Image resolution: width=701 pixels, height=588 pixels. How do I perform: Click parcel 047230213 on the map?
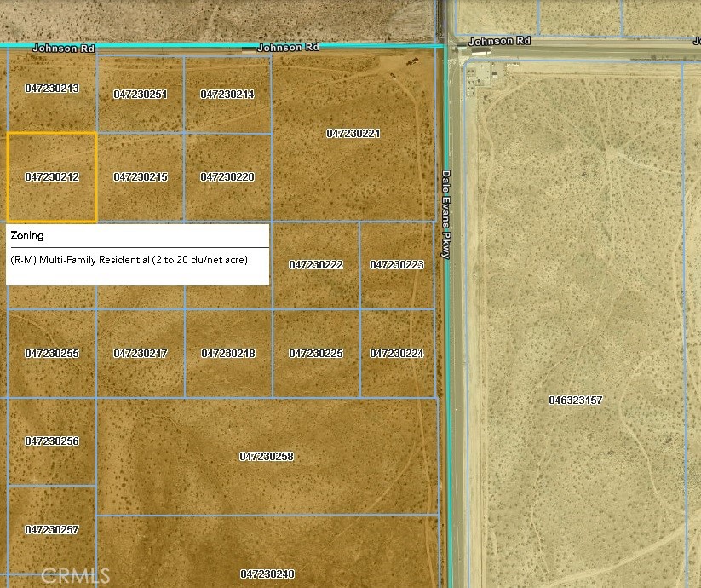[52, 89]
